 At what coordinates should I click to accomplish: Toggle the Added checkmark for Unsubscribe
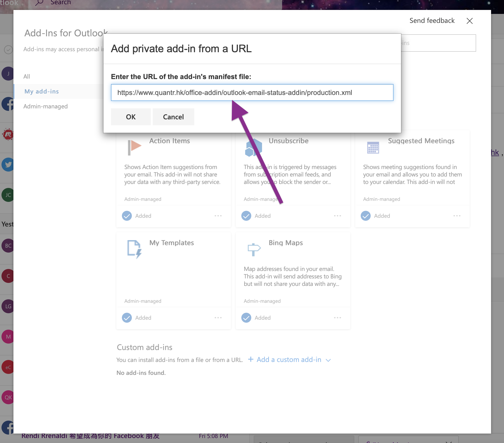click(246, 216)
